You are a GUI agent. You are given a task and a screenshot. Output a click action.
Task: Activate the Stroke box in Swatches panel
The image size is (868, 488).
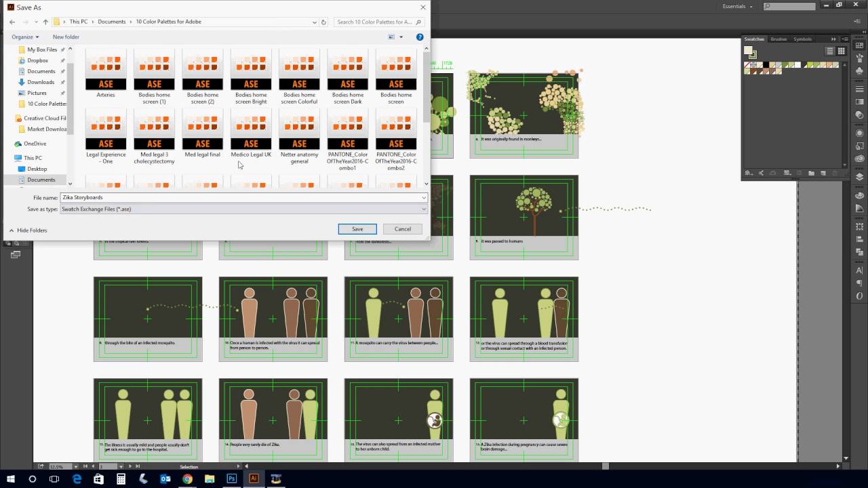point(753,55)
